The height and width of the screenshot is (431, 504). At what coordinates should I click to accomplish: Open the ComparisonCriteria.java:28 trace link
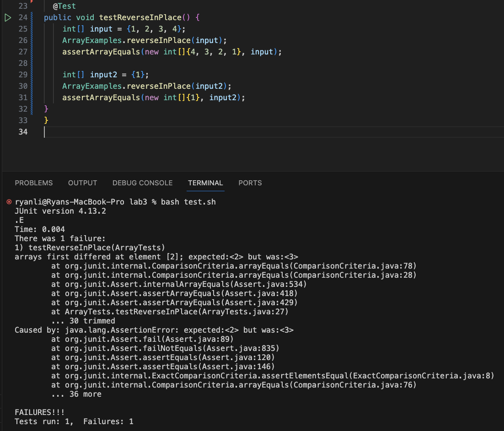(x=353, y=275)
